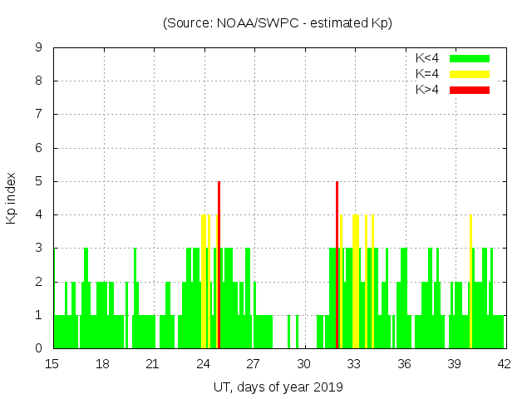Click the x-axis tick label 24

204,364
